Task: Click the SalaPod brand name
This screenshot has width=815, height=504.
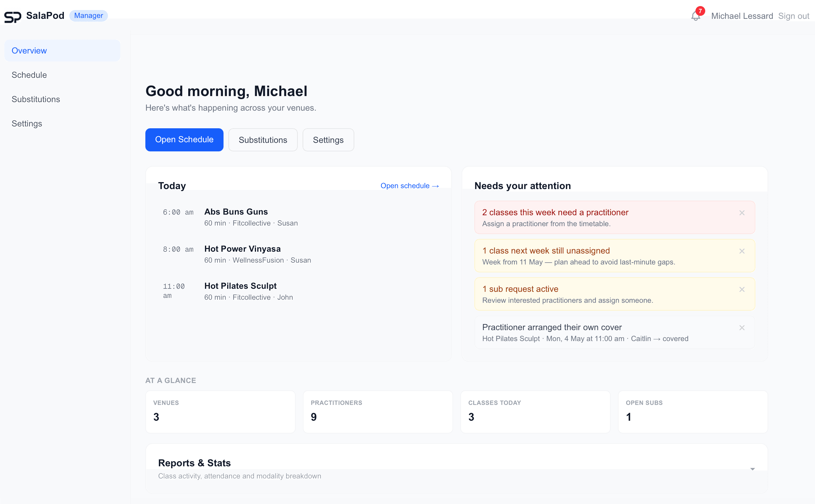Action: (x=45, y=16)
